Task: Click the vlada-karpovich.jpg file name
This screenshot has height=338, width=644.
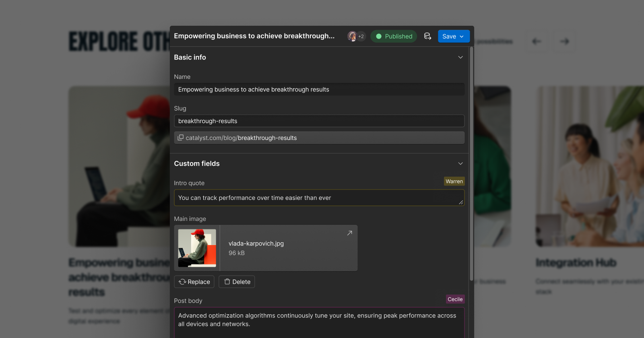Action: [256, 243]
